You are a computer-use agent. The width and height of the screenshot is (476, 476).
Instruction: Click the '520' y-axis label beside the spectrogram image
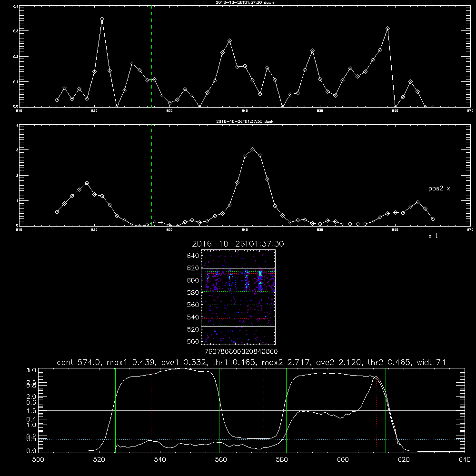pyautogui.click(x=193, y=329)
